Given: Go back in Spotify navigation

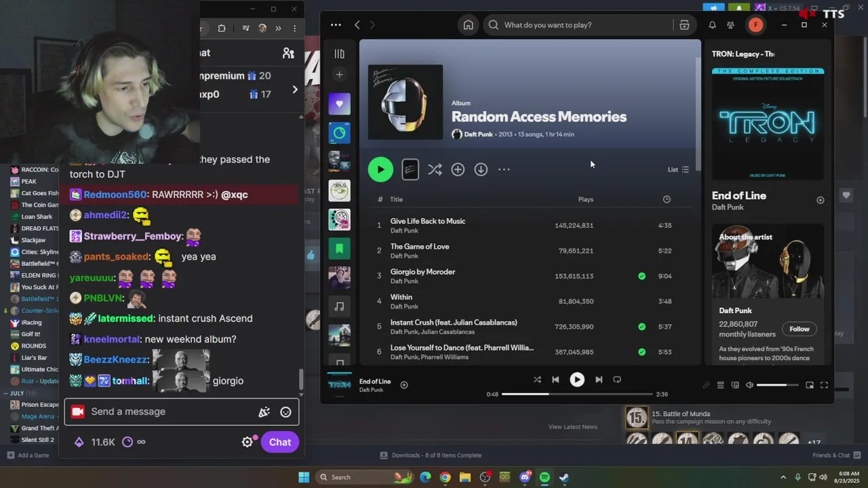Looking at the screenshot, I should (357, 25).
